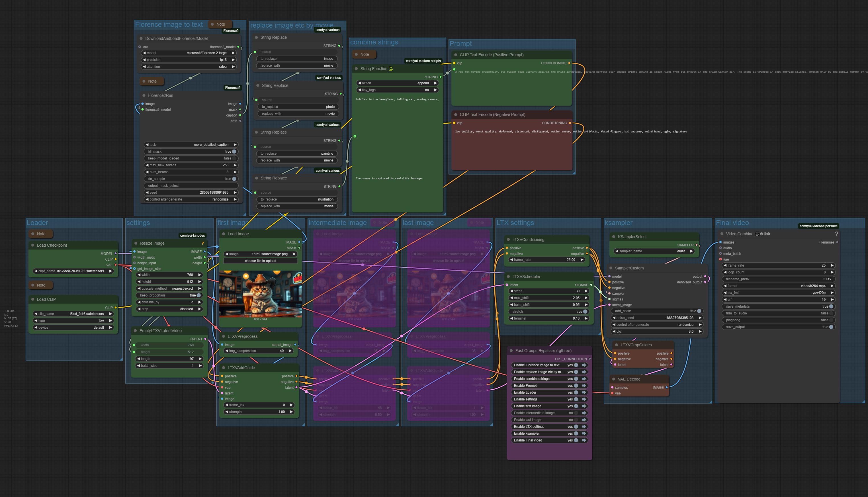This screenshot has width=868, height=497.
Task: Open the ckpt_name checkpoint dropdown
Action: (73, 271)
